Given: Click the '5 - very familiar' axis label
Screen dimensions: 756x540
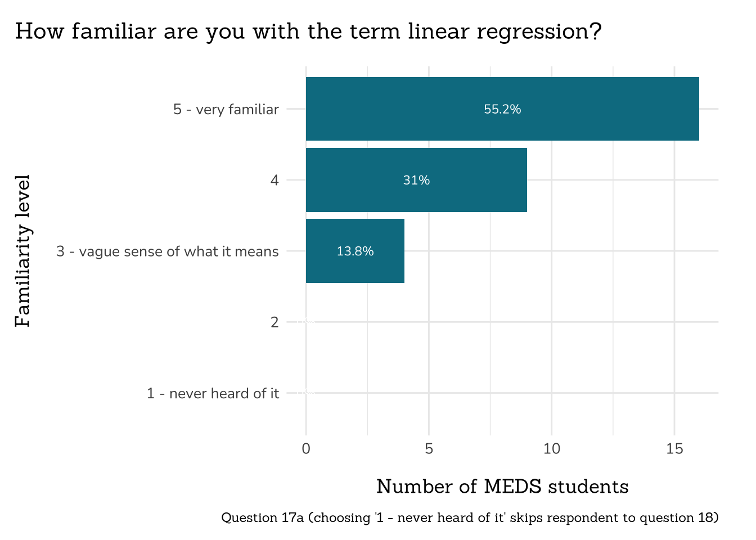Looking at the screenshot, I should pos(226,109).
